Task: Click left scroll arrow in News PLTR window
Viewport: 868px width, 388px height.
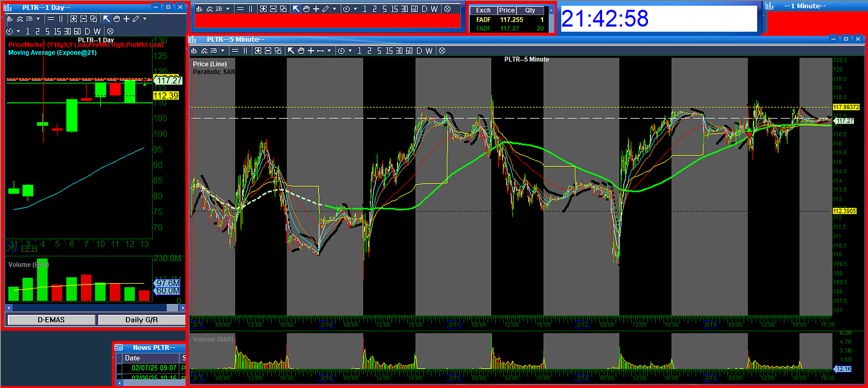Action: (x=119, y=382)
